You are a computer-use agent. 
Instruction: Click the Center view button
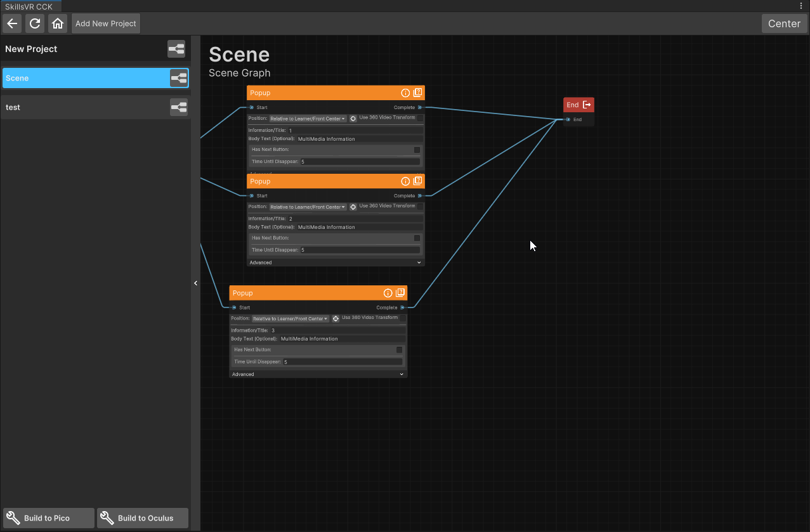(x=785, y=23)
